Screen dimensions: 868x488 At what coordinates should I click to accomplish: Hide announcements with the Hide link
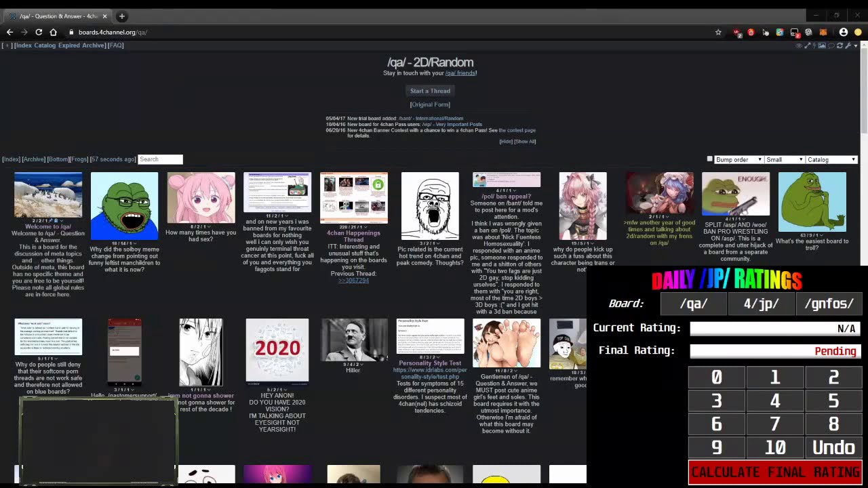point(505,142)
